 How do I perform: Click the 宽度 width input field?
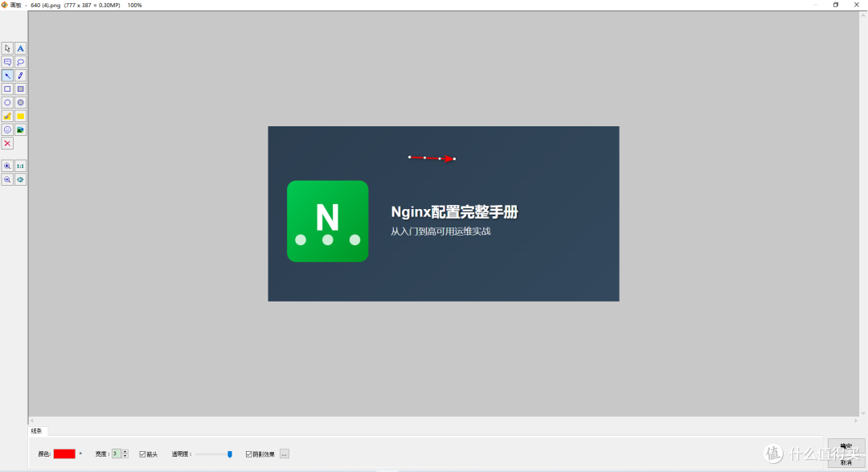click(117, 454)
